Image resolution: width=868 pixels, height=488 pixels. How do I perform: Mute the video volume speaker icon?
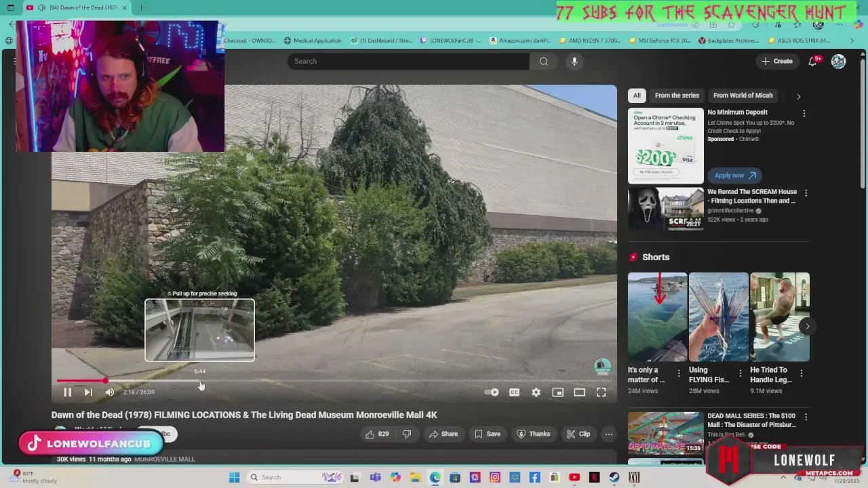click(109, 392)
